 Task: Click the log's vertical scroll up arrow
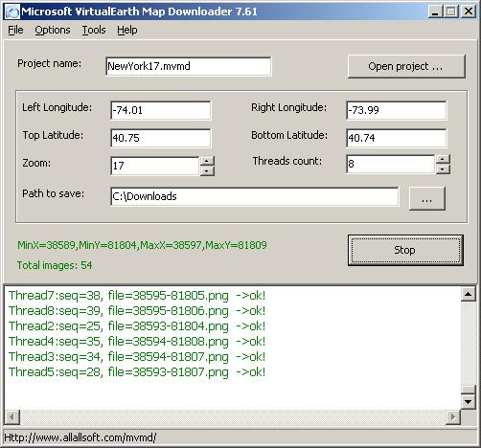point(468,294)
